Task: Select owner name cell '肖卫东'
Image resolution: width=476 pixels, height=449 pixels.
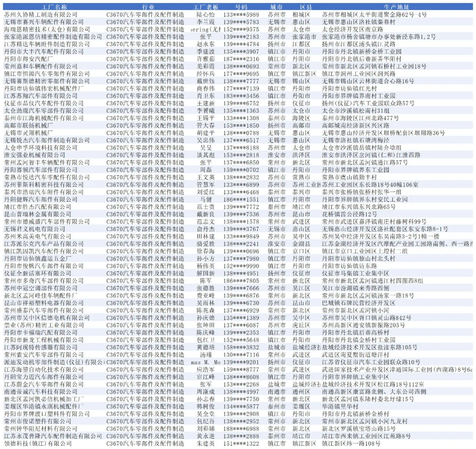Action: pyautogui.click(x=205, y=96)
